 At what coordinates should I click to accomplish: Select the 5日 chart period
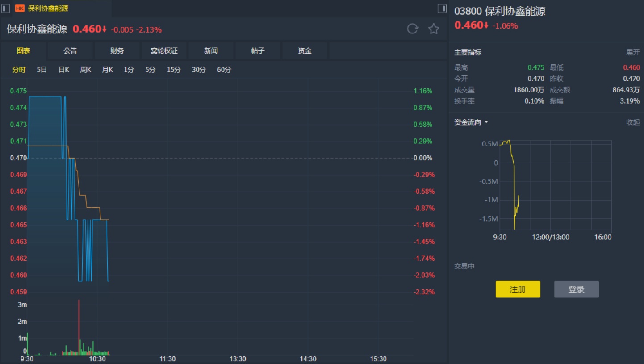coord(42,70)
